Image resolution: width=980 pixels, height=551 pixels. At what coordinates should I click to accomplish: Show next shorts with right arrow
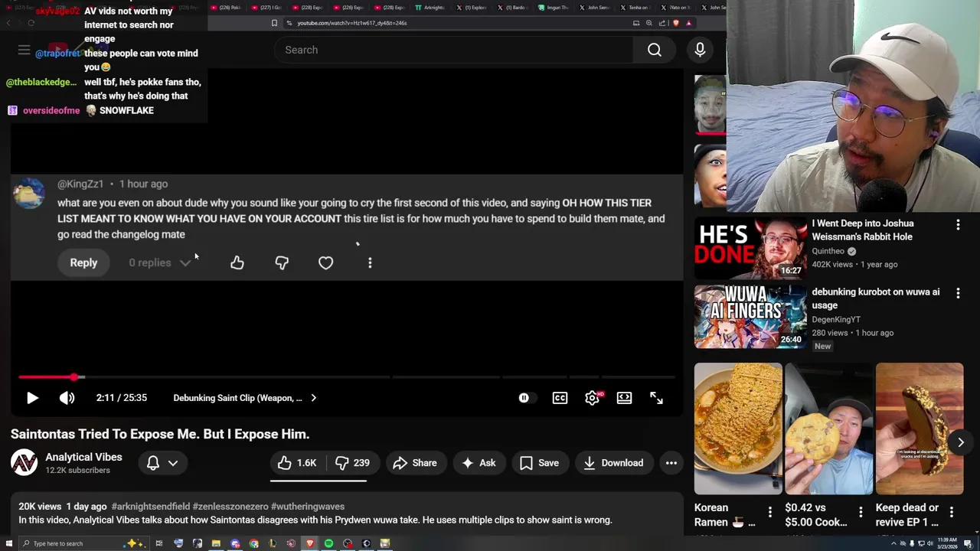tap(960, 442)
